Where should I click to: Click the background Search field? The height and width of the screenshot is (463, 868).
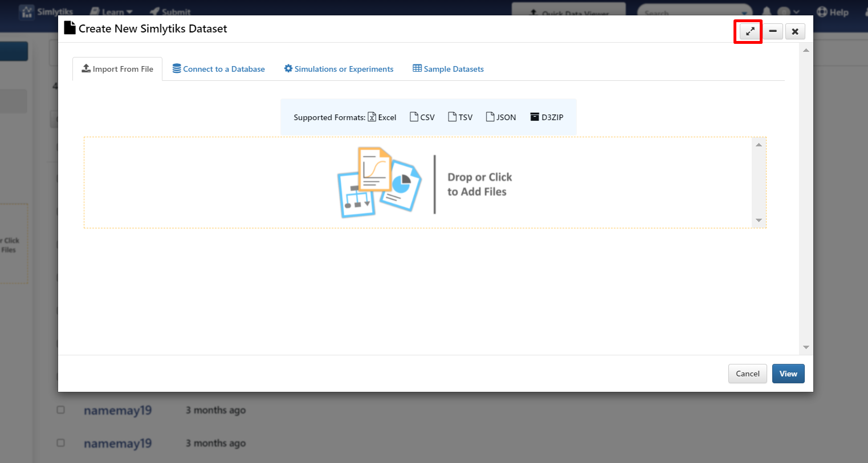[x=695, y=12]
